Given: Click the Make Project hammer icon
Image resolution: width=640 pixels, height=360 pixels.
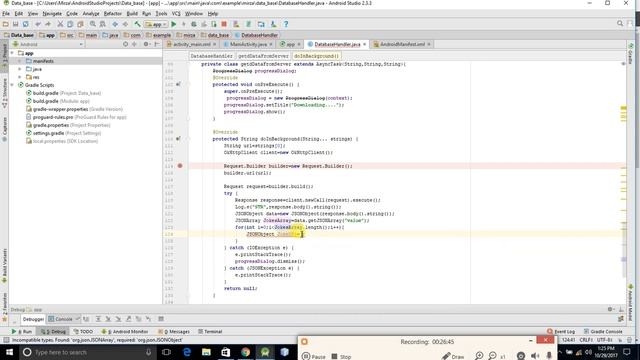Looking at the screenshot, I should point(137,24).
